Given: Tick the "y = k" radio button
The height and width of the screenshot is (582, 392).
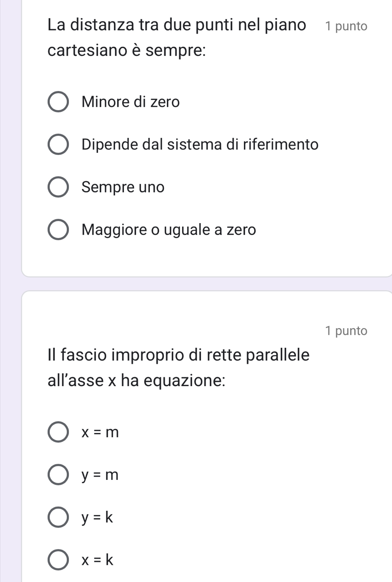Looking at the screenshot, I should point(58,518).
